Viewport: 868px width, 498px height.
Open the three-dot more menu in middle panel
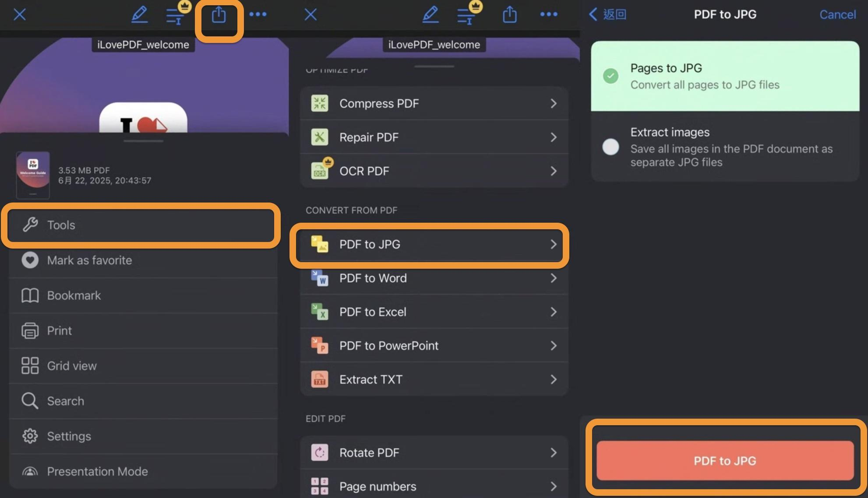pyautogui.click(x=549, y=14)
